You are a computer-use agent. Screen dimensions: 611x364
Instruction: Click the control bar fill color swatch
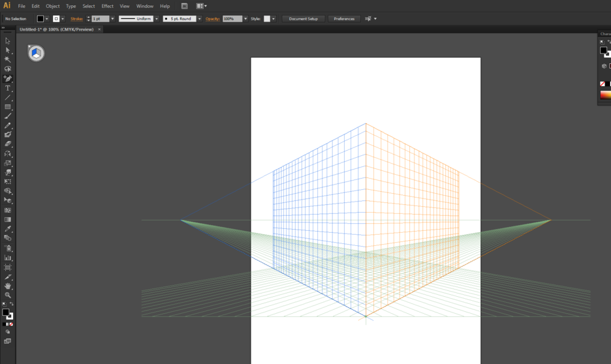point(40,19)
